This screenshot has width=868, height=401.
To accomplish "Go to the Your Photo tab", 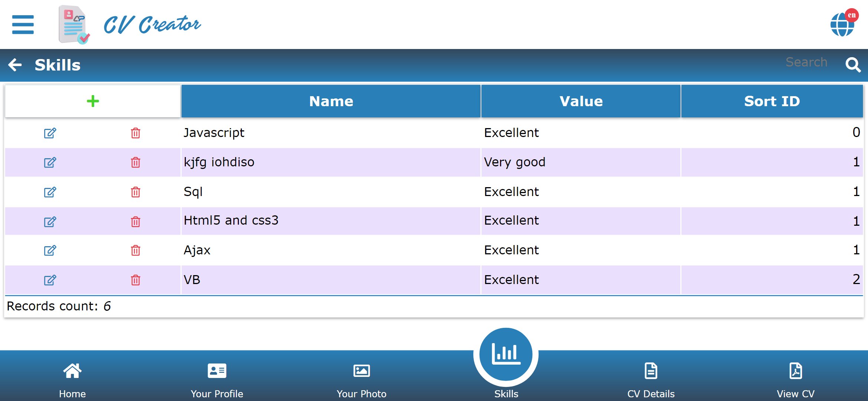I will coord(362,378).
